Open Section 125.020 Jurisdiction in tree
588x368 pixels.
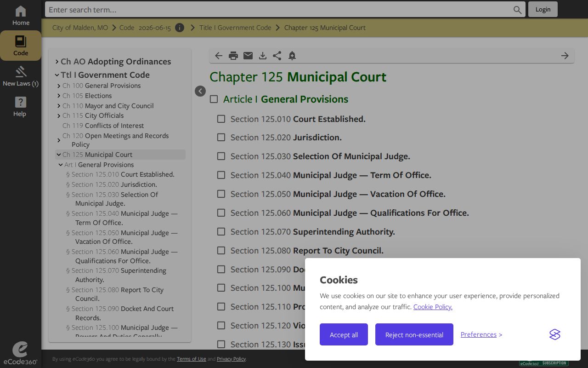coord(112,184)
